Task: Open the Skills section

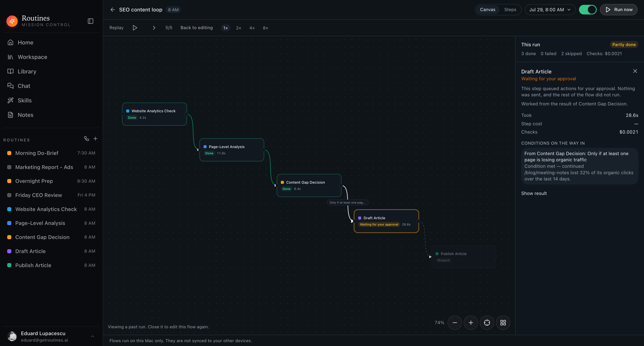Action: point(51,100)
